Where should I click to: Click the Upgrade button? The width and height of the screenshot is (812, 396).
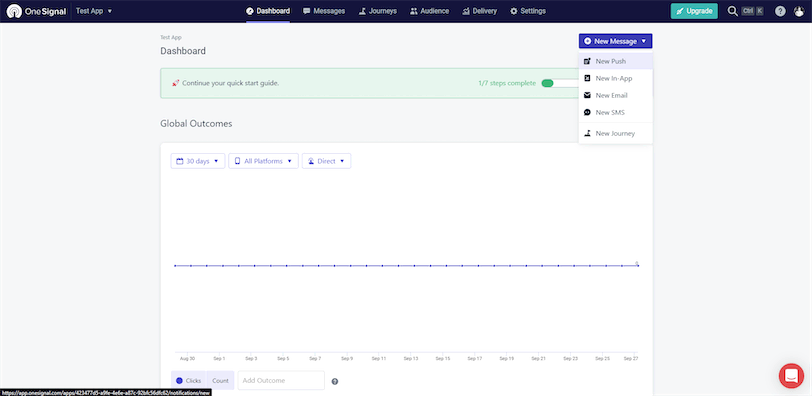694,11
